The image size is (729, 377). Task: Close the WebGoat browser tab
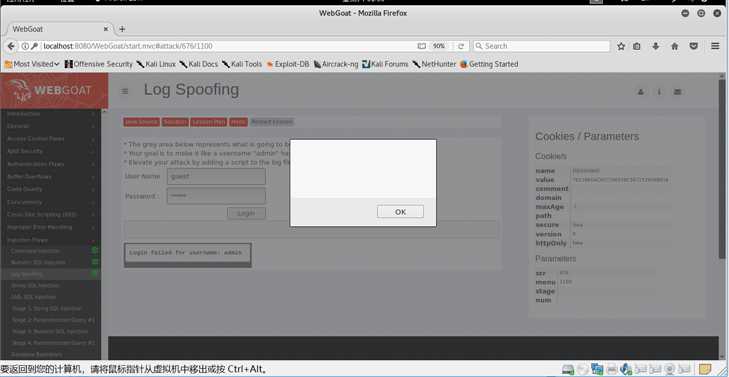106,29
